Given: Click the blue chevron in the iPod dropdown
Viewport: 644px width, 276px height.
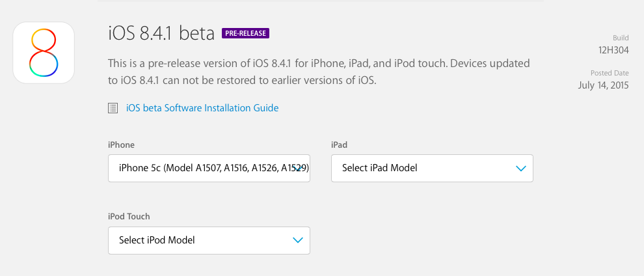Looking at the screenshot, I should point(298,240).
